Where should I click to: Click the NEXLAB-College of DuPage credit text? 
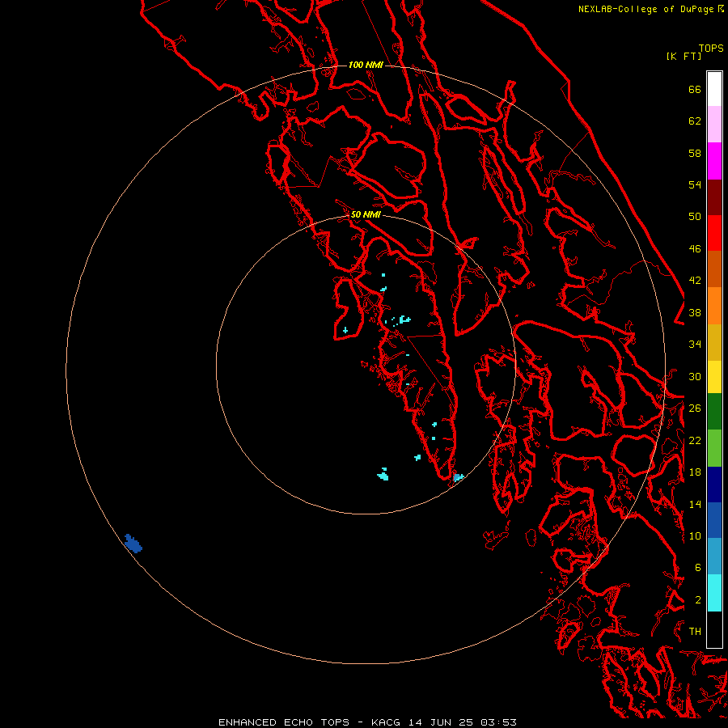tap(645, 9)
